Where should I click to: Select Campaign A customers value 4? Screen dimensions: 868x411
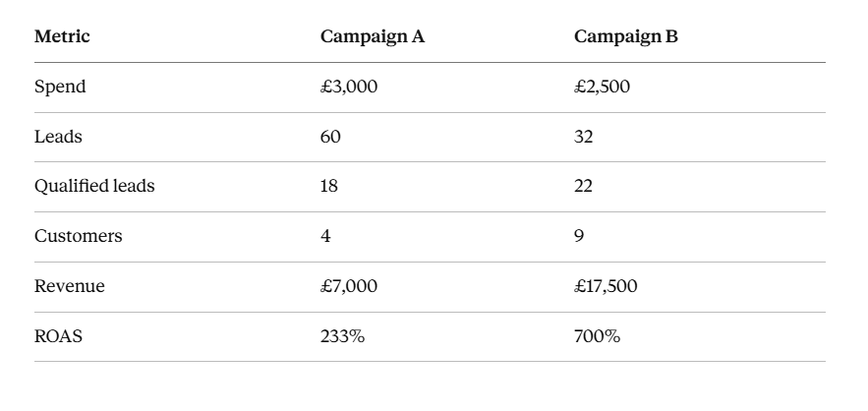click(325, 236)
